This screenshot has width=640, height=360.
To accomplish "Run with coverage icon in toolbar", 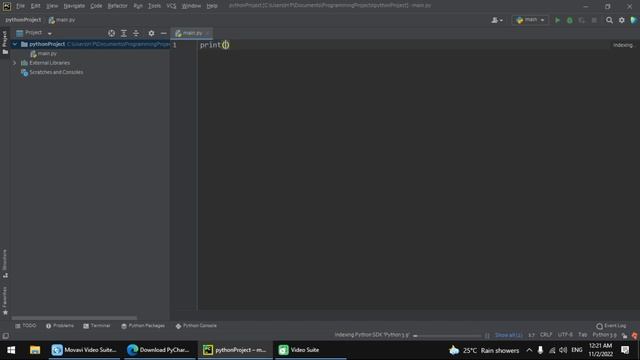I will tap(582, 20).
